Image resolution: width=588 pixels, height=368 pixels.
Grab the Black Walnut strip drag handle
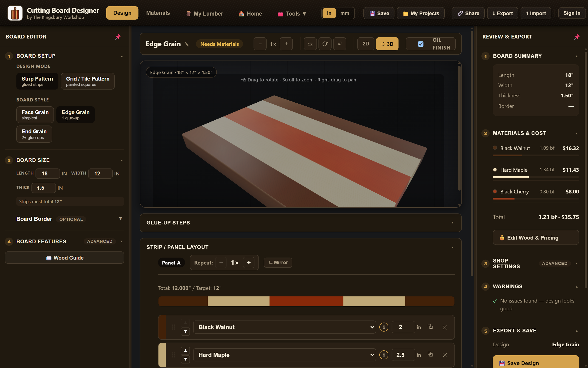coord(173,327)
